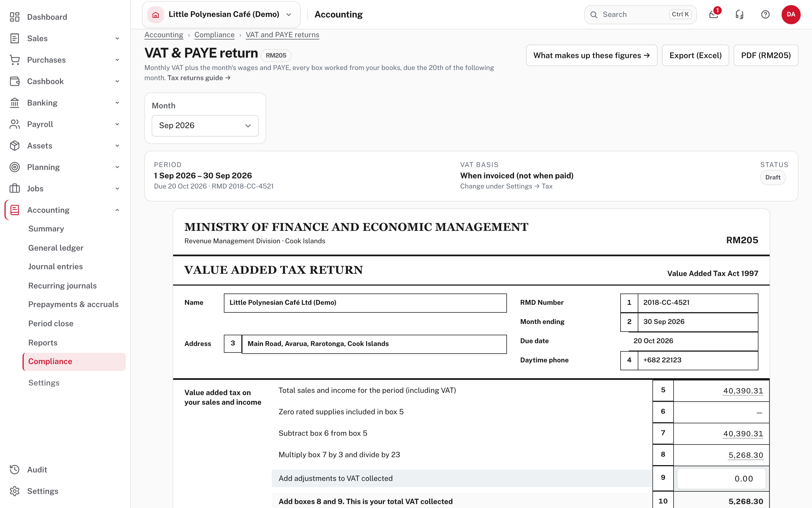The image size is (812, 508).
Task: Open the help question mark icon
Action: pos(765,14)
